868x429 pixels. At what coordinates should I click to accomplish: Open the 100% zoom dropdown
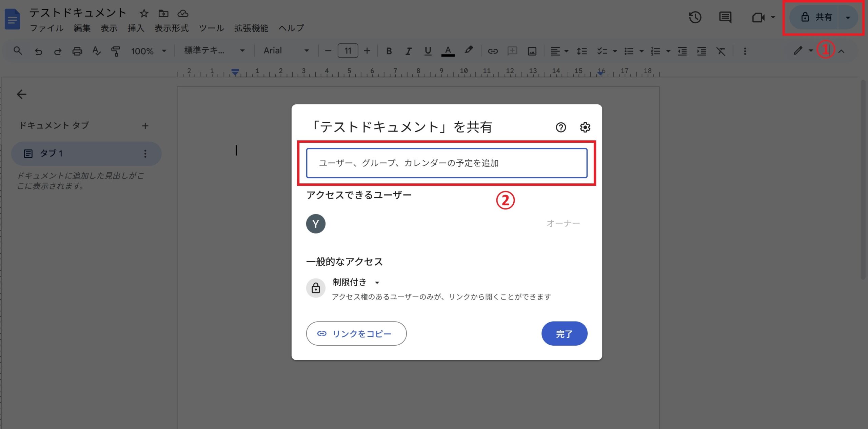[x=149, y=51]
